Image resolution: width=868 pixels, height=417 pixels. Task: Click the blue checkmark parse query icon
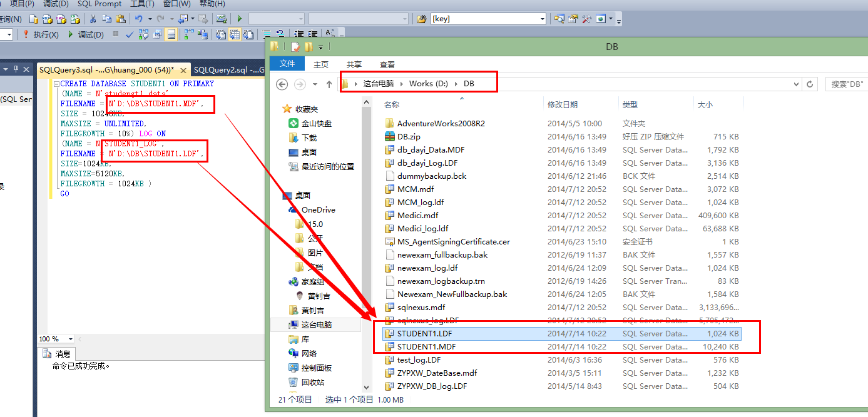pos(130,34)
